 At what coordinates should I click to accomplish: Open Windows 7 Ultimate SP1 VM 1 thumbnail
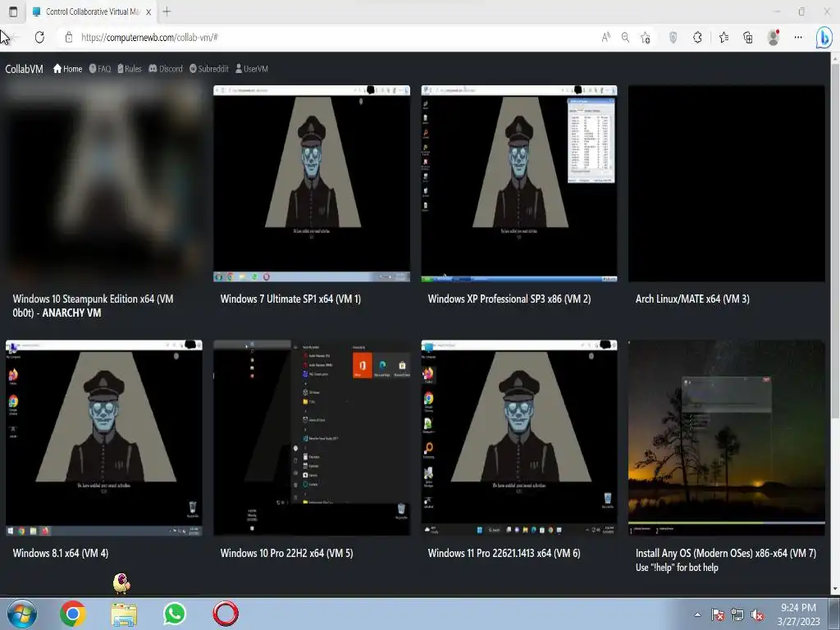(312, 183)
